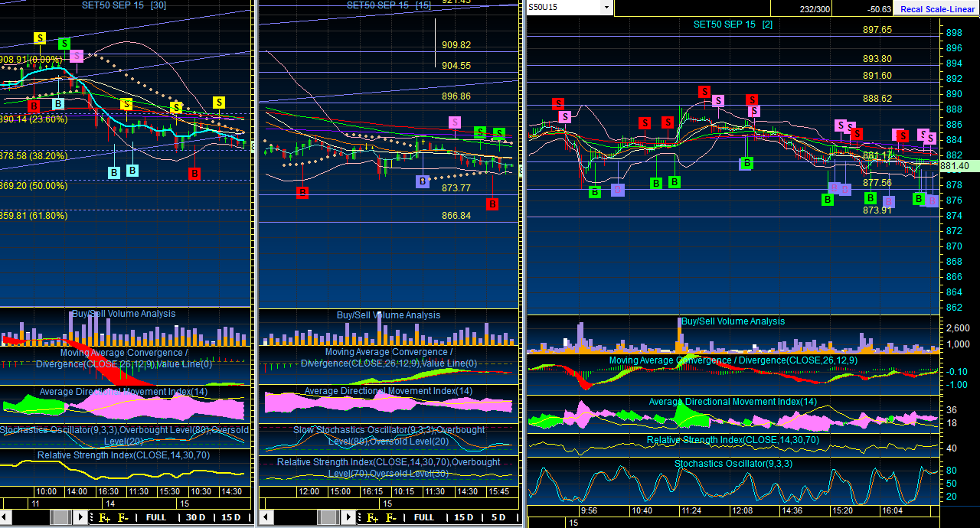
Task: Click the -50.63 value at top
Action: click(879, 8)
